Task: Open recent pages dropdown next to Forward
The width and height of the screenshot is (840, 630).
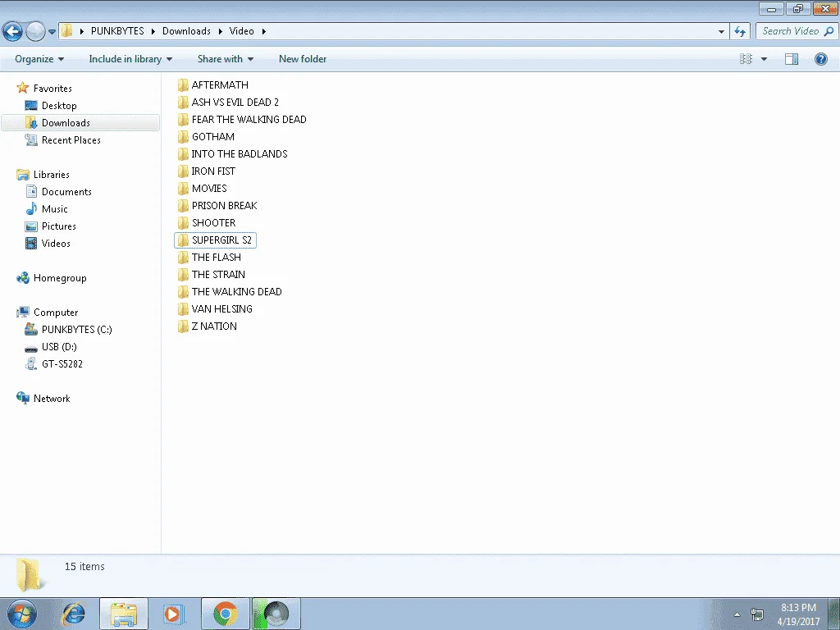Action: click(52, 32)
